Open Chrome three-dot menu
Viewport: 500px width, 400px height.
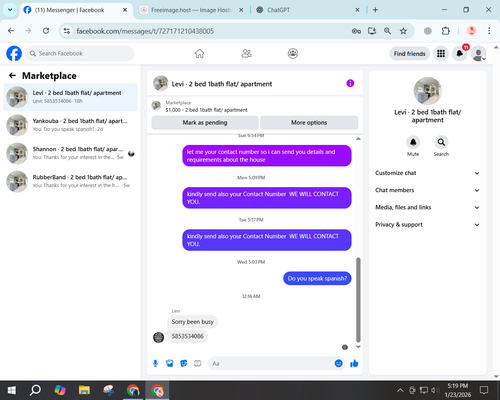coord(489,31)
